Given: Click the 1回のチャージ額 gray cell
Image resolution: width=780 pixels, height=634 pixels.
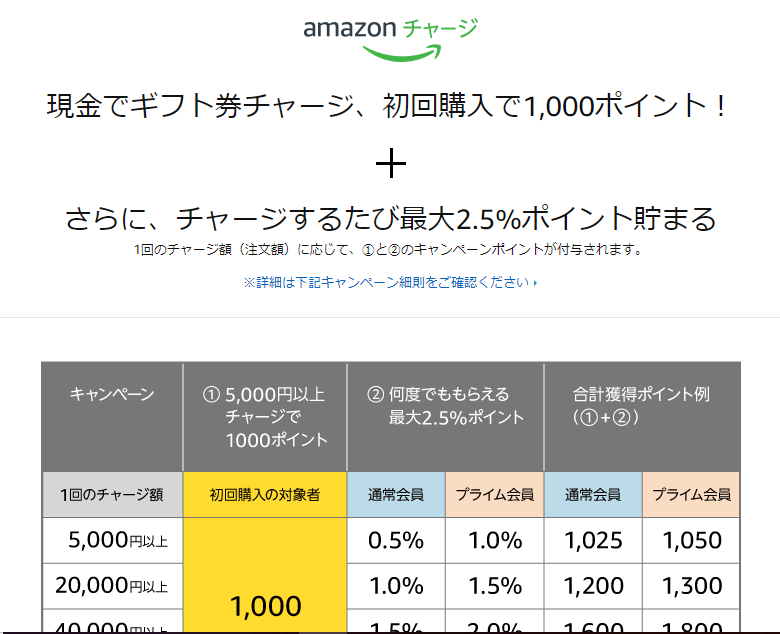Looking at the screenshot, I should [x=112, y=494].
